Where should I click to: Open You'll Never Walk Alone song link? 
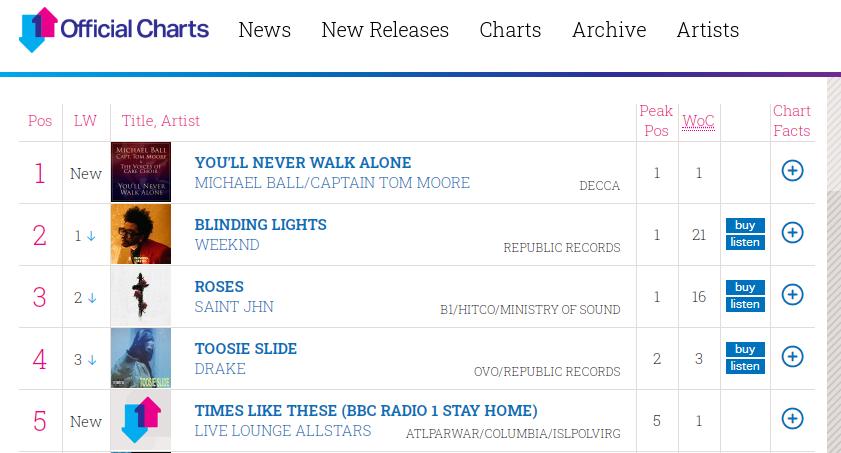coord(303,163)
